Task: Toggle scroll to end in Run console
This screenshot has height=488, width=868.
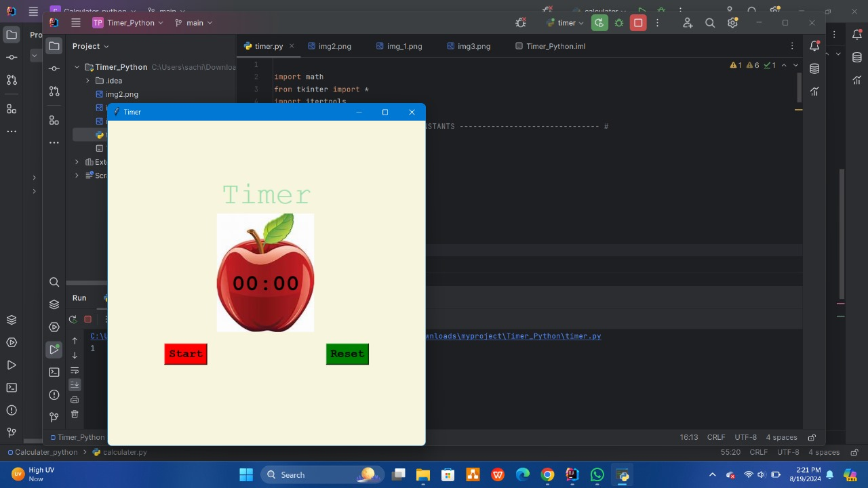Action: click(75, 384)
